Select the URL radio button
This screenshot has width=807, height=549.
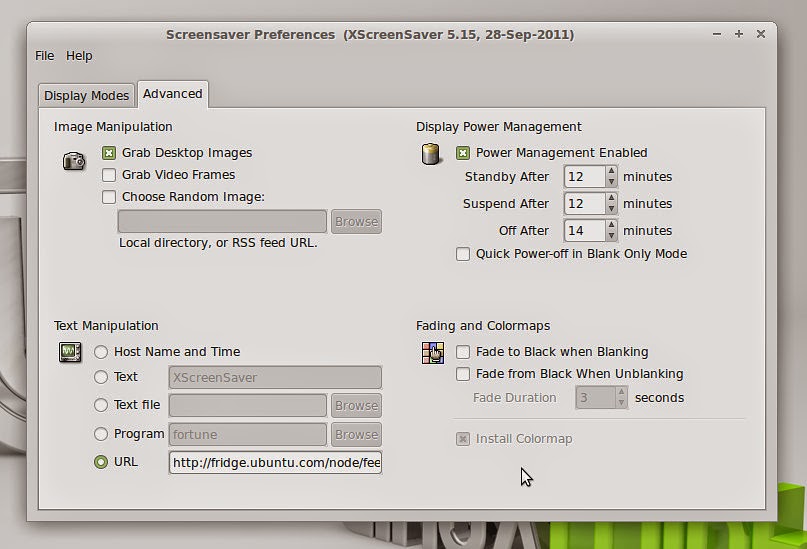pyautogui.click(x=101, y=462)
